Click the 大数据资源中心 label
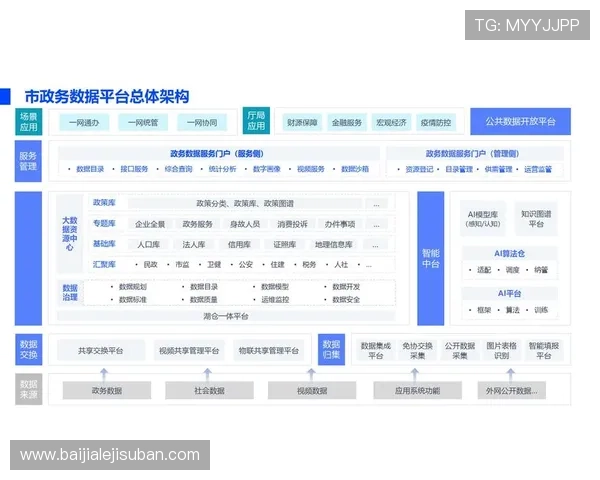Image resolution: width=600 pixels, height=480 pixels. click(70, 233)
